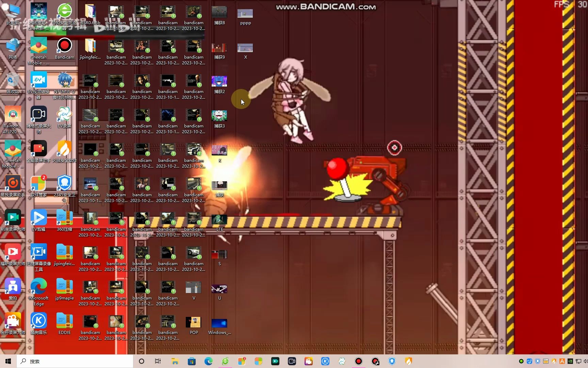588x368 pixels.
Task: Open the NFSMW-U desktop shortcut
Action: [x=64, y=86]
